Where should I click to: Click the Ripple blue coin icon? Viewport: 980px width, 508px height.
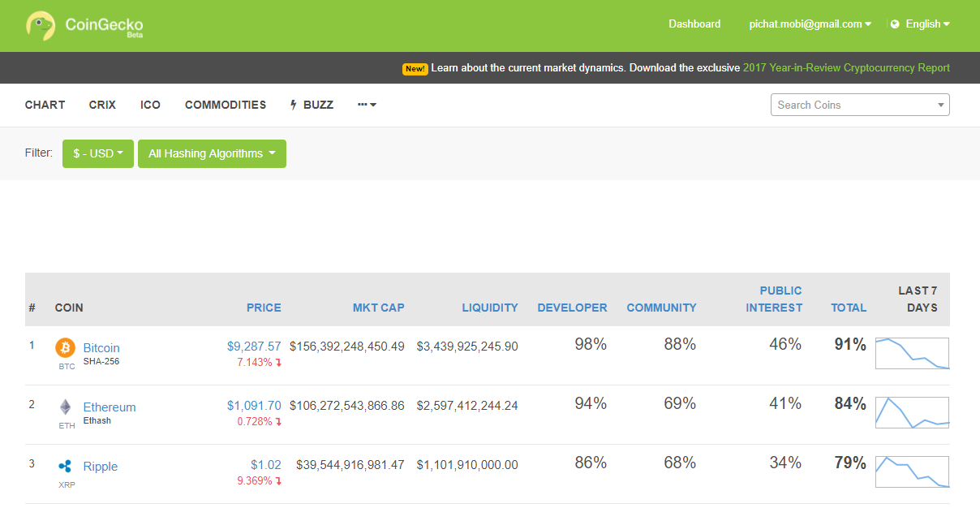coord(65,467)
